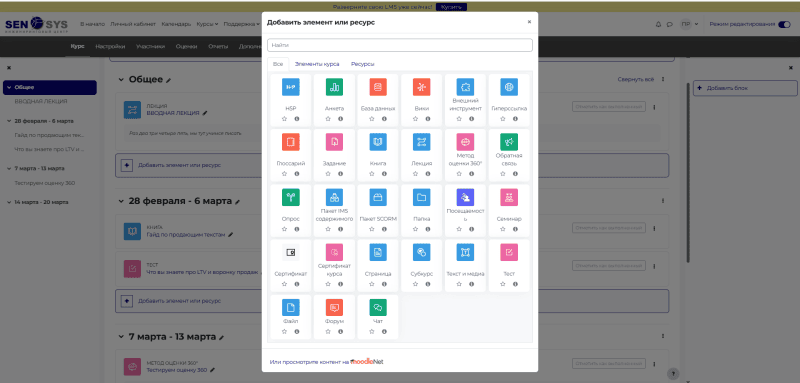The height and width of the screenshot is (383, 800).
Task: Collapse 7 марта - 13 марта section heading
Action: click(121, 337)
